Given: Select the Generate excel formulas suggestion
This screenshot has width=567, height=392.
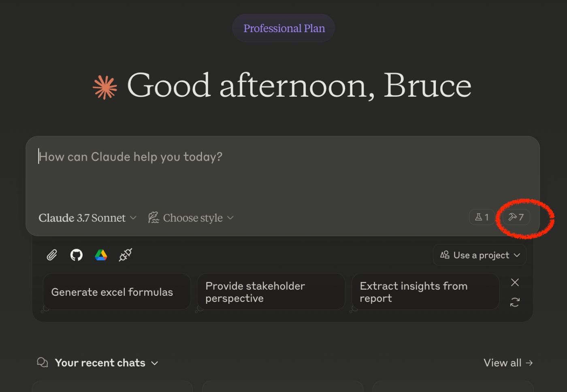Looking at the screenshot, I should [116, 292].
